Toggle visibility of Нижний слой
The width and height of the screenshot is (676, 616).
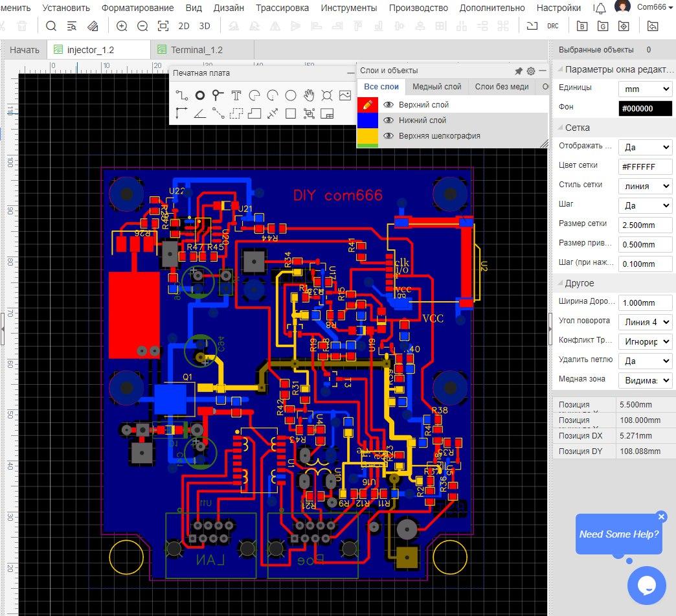389,120
